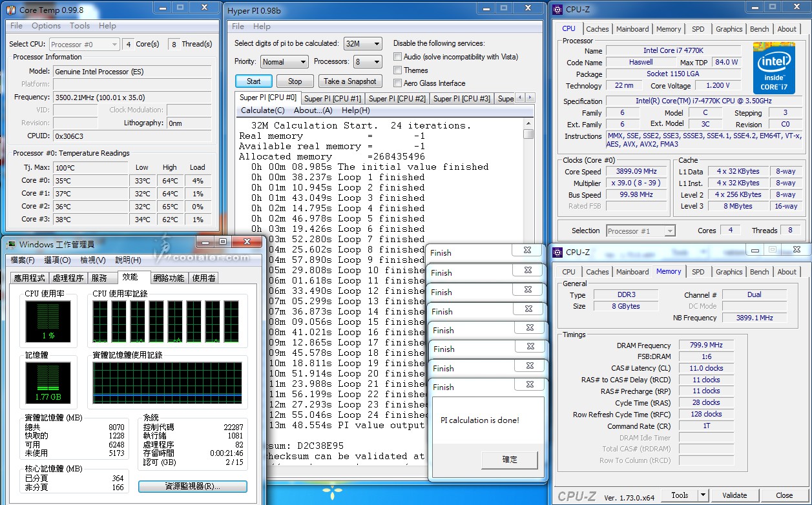Open Hyper PI Help menu
The width and height of the screenshot is (812, 505).
coord(262,26)
